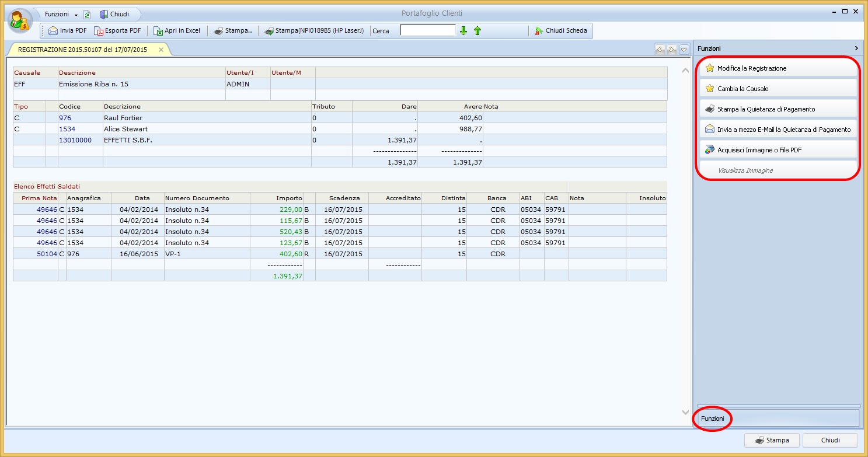Screen dimensions: 868x457
Task: Select the REGISTRAZIONE 2015.50107 tab
Action: (82, 50)
